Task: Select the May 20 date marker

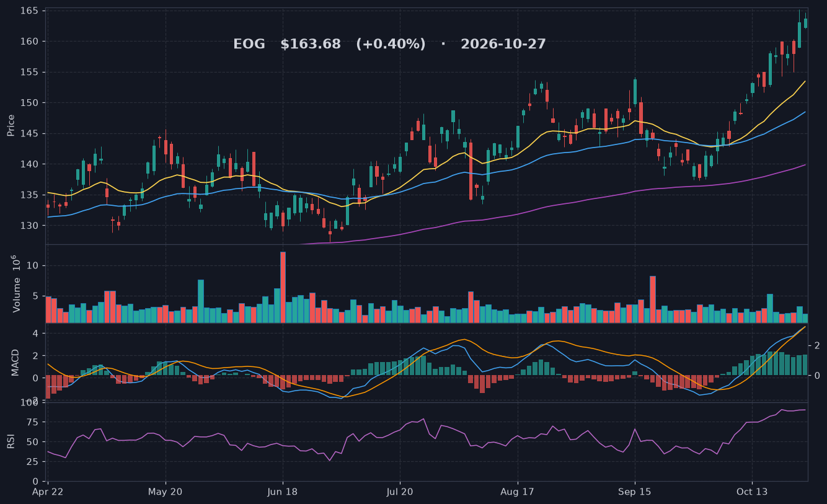Action: coord(166,492)
